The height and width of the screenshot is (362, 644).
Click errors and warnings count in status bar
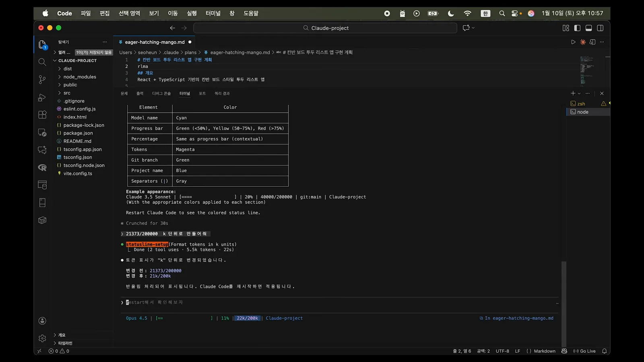[x=59, y=351]
